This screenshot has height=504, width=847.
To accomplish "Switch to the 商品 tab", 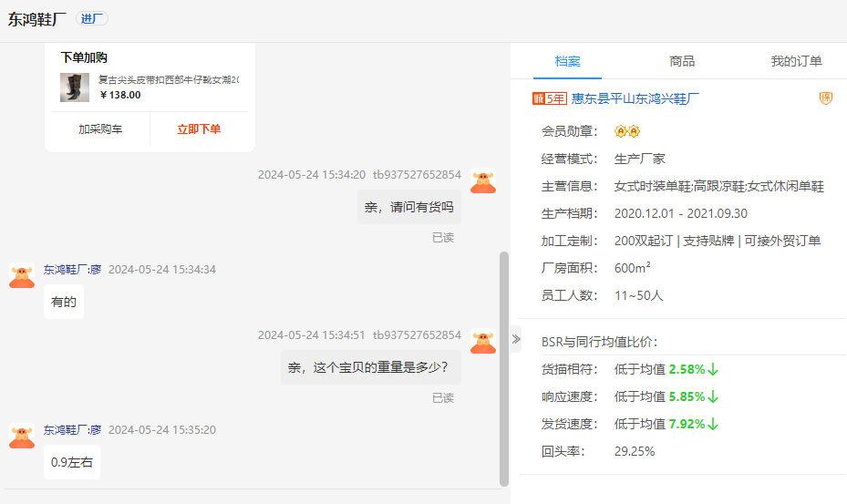I will pos(682,61).
